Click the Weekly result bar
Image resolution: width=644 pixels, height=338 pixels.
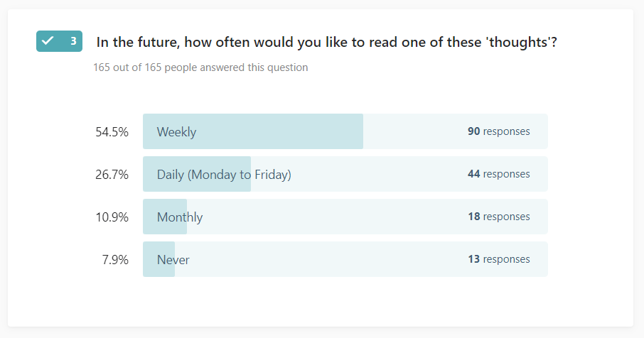345,131
